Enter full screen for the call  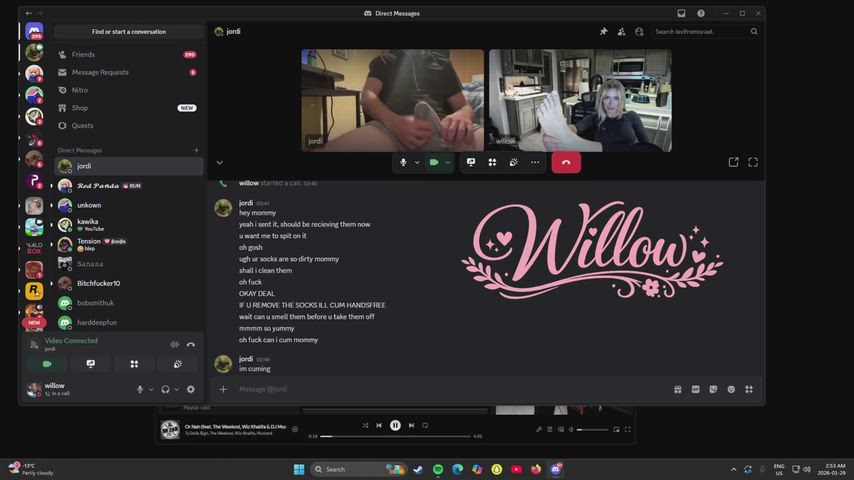pos(753,162)
